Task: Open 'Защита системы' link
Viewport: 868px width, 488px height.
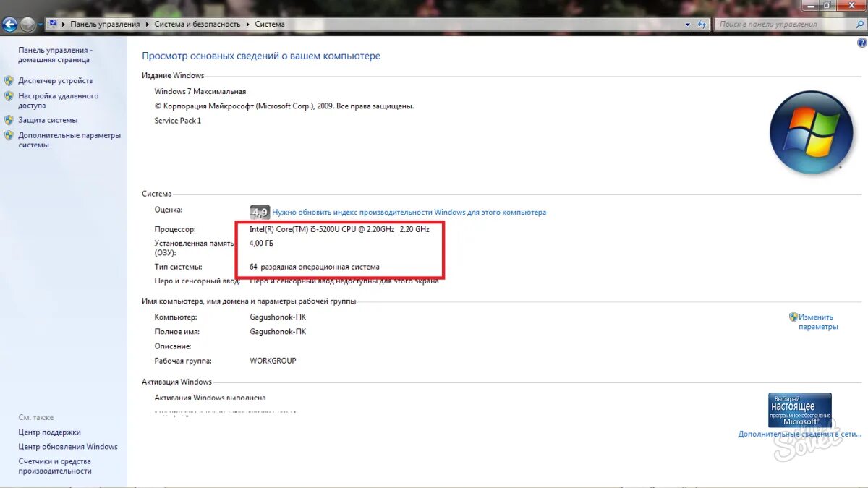Action: [48, 120]
